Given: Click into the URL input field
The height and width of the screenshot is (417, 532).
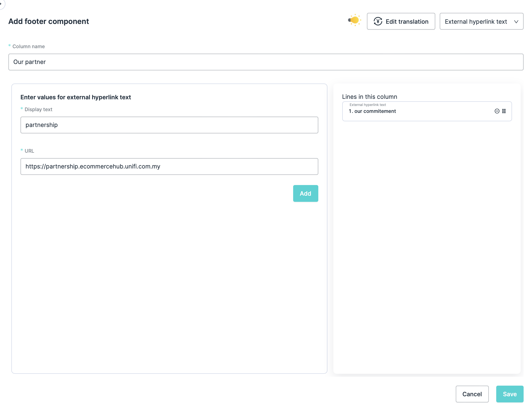Looking at the screenshot, I should click(x=169, y=167).
